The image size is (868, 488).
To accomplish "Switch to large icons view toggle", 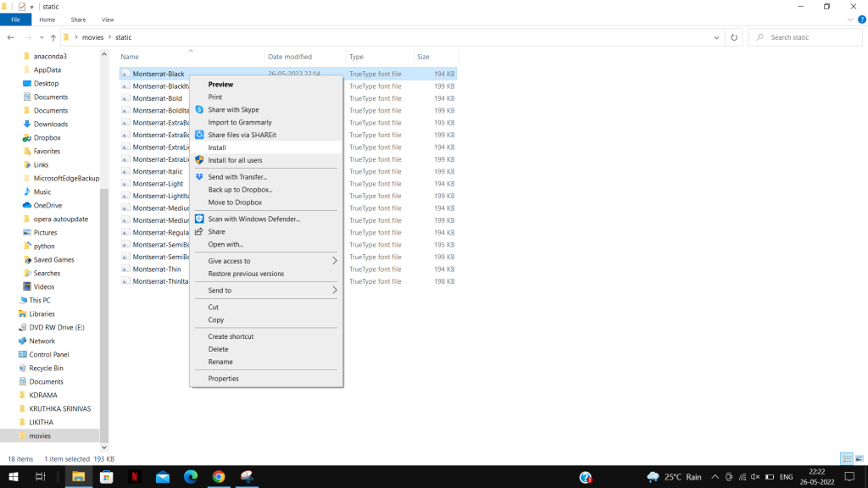I will (860, 458).
